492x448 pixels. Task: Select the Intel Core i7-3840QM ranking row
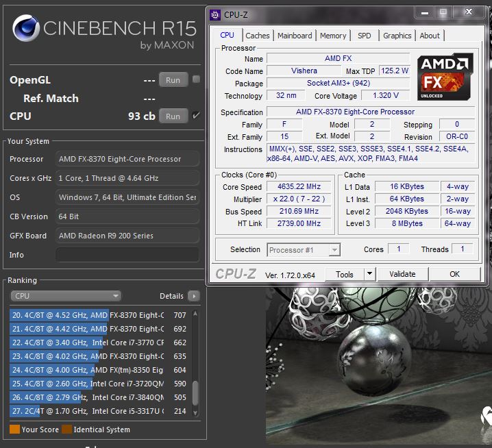99,397
